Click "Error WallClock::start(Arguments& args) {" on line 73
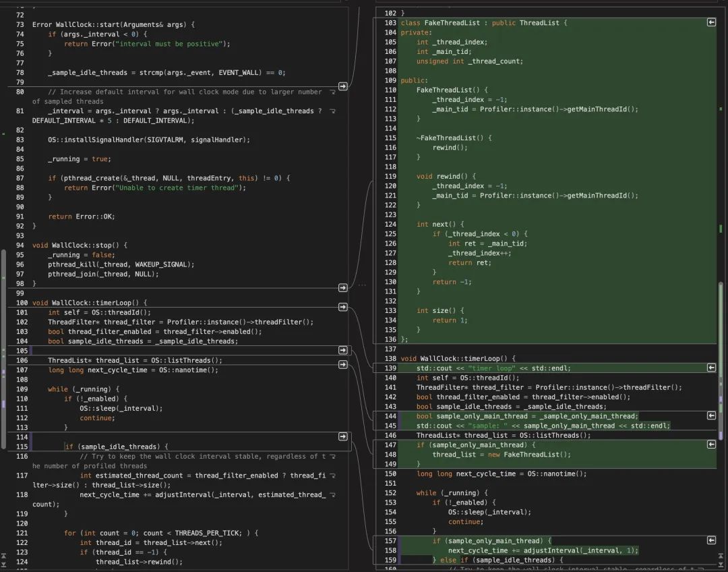 pyautogui.click(x=113, y=25)
